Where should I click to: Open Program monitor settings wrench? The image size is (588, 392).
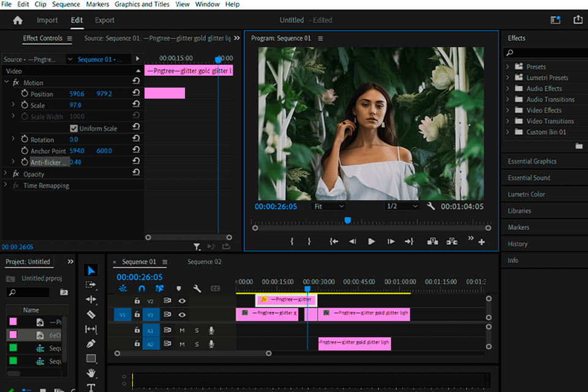[431, 206]
